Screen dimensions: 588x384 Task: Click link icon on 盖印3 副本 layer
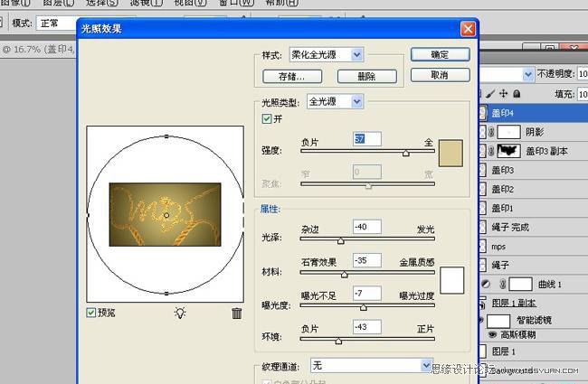coord(491,151)
